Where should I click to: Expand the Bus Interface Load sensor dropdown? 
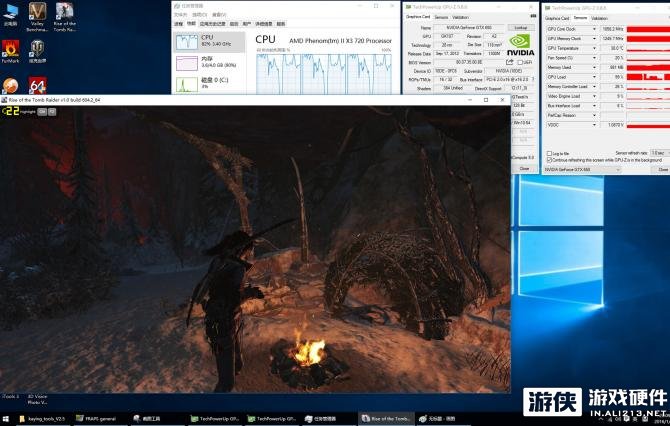pos(594,106)
